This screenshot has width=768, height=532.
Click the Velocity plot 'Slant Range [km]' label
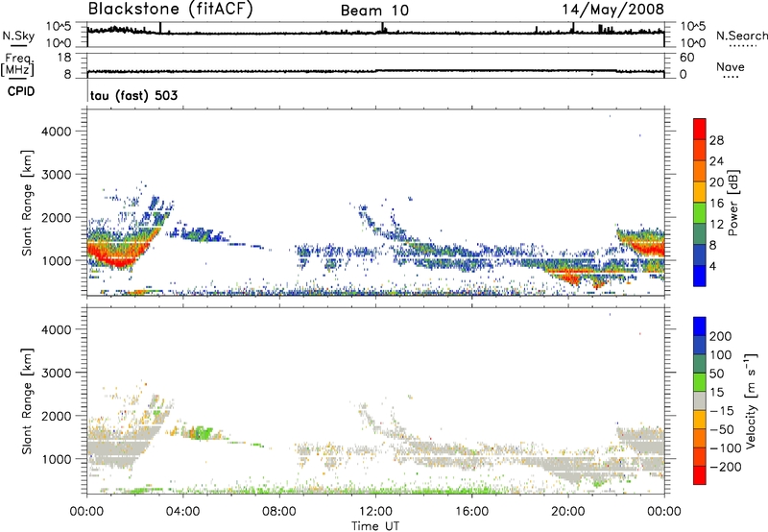pos(27,401)
